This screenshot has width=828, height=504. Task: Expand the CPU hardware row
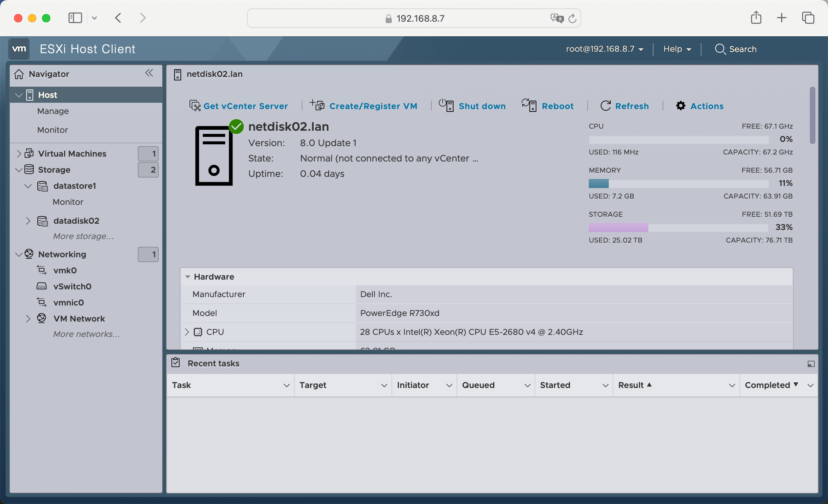pos(187,332)
